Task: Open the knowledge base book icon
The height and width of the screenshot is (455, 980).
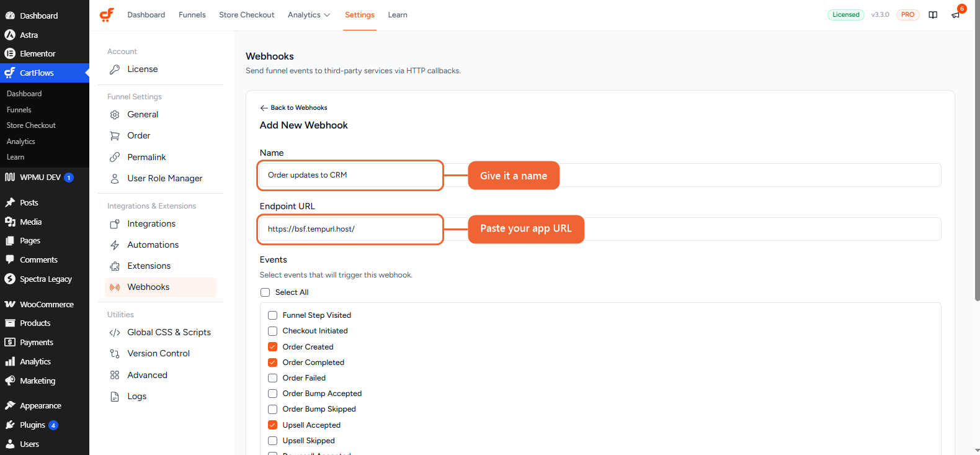Action: click(933, 15)
